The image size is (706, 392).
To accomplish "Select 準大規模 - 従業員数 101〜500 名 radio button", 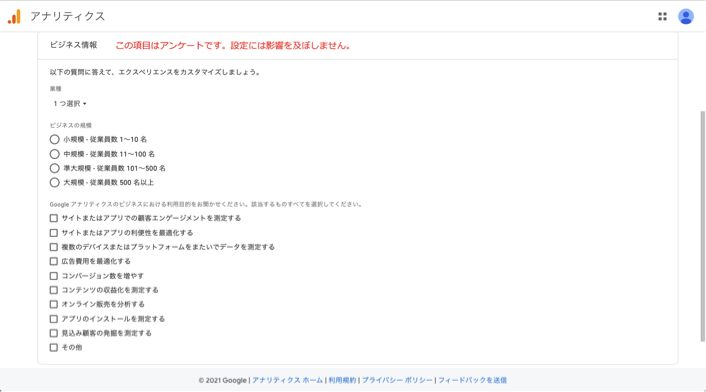I will pyautogui.click(x=54, y=168).
